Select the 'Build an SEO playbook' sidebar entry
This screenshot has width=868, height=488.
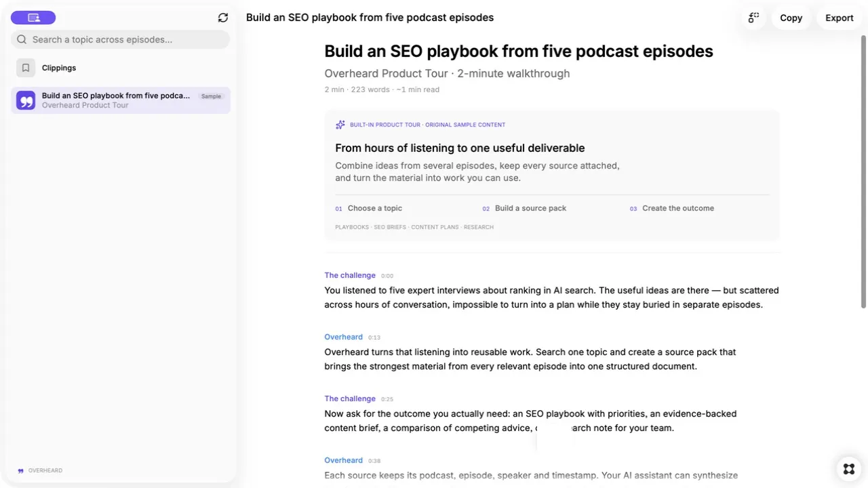(x=121, y=100)
